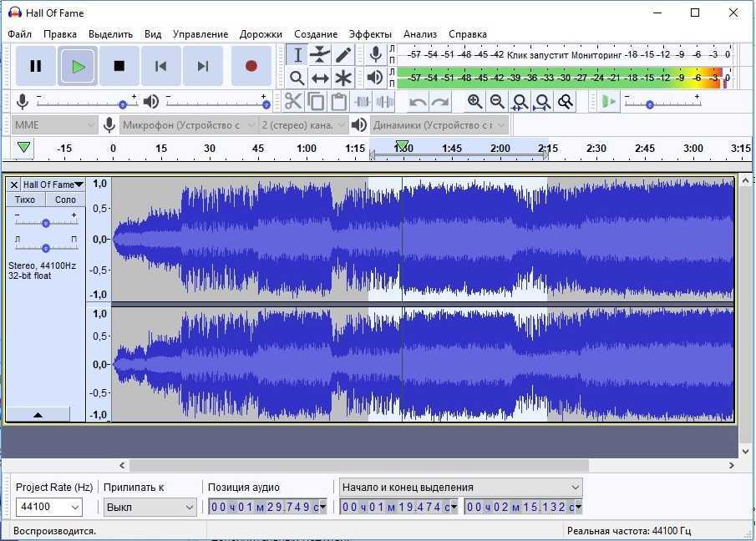Open the MME audio host dropdown

(x=54, y=125)
